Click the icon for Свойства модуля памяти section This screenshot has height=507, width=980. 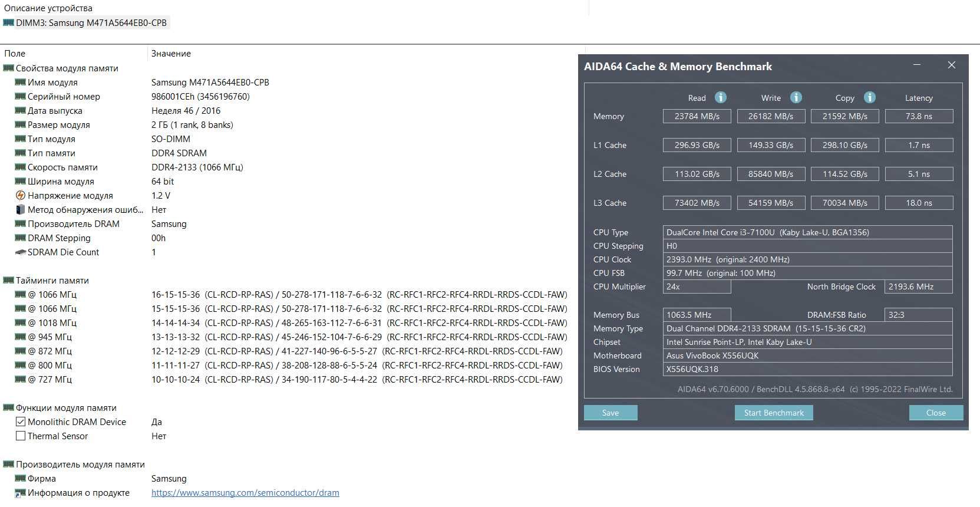(8, 68)
